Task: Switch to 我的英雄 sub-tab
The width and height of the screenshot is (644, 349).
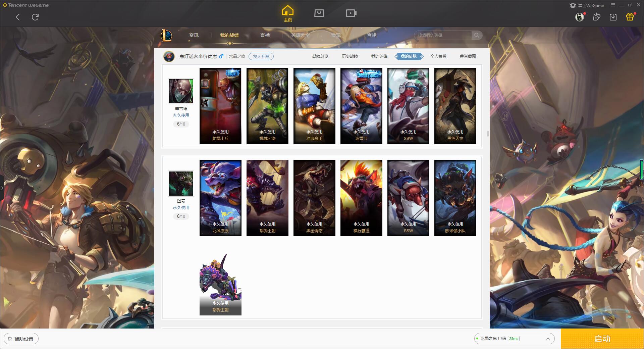Action: click(x=379, y=56)
